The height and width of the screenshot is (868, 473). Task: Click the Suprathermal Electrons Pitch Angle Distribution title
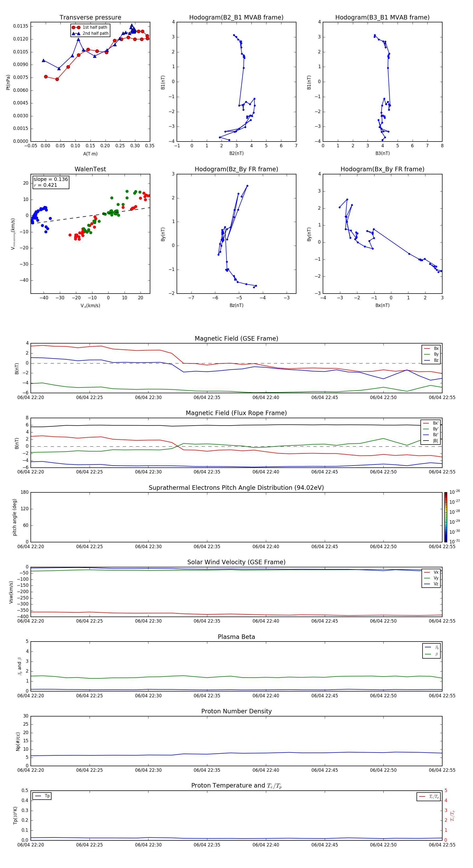pos(236,488)
